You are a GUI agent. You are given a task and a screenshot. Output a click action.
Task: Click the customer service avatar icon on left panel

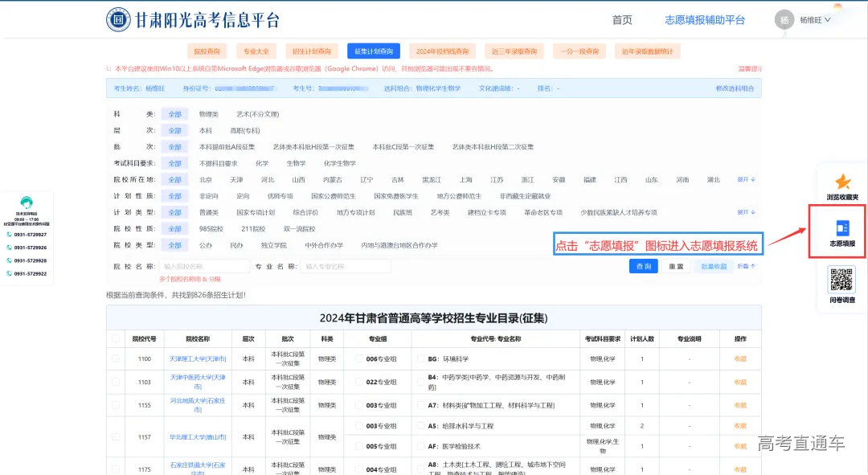point(27,203)
